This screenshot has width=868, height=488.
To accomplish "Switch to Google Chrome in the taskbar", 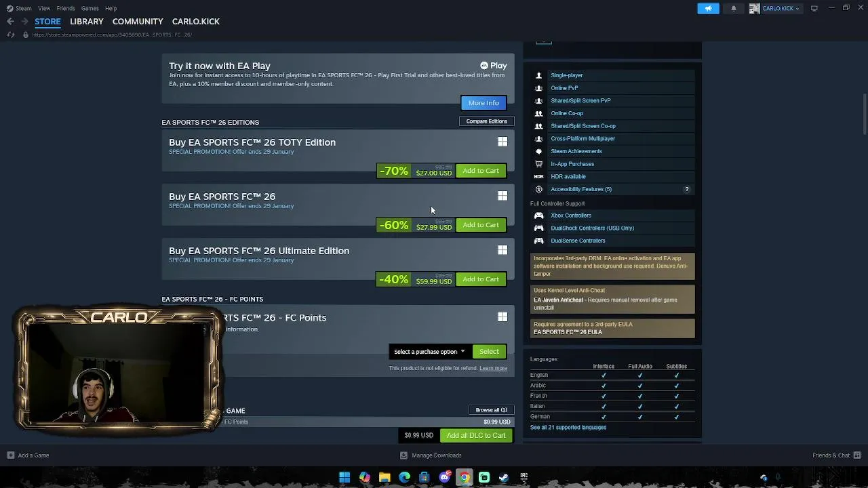I will (464, 477).
